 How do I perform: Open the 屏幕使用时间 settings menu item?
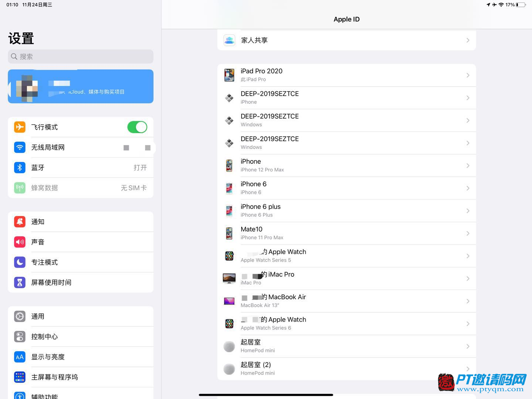click(81, 283)
